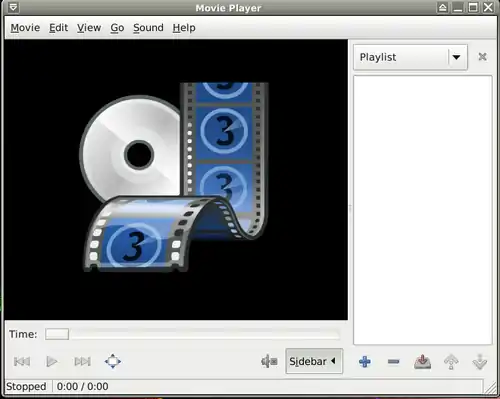Click the previous chapter skip button
The height and width of the screenshot is (399, 500).
22,361
